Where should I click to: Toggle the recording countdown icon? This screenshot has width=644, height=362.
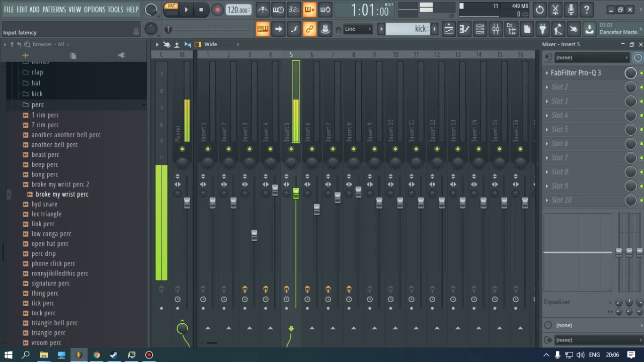click(x=294, y=10)
